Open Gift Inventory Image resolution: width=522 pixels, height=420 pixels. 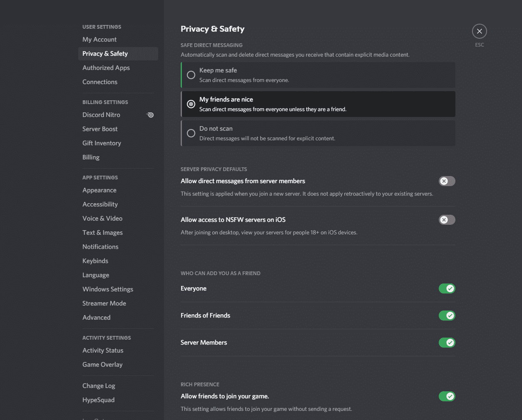(x=118, y=143)
